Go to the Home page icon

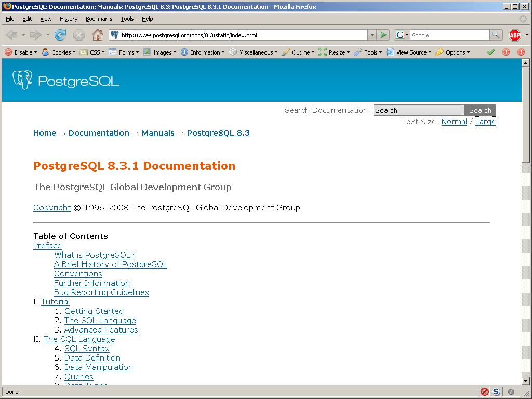pos(98,35)
